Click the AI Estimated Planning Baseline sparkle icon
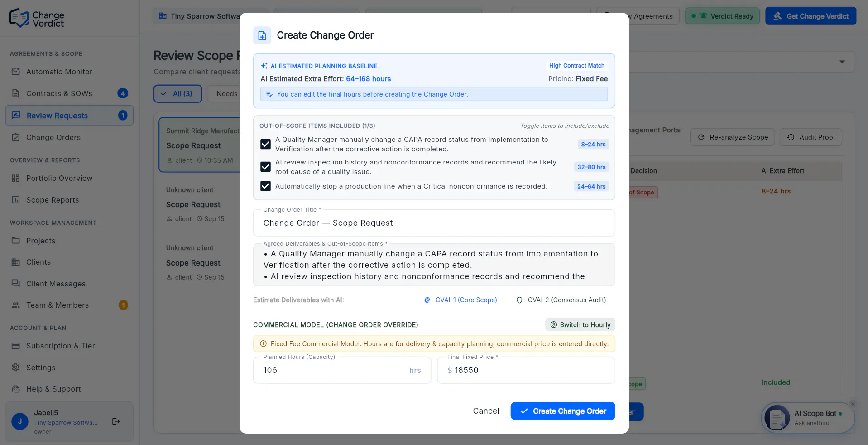This screenshot has width=868, height=445. pyautogui.click(x=264, y=66)
